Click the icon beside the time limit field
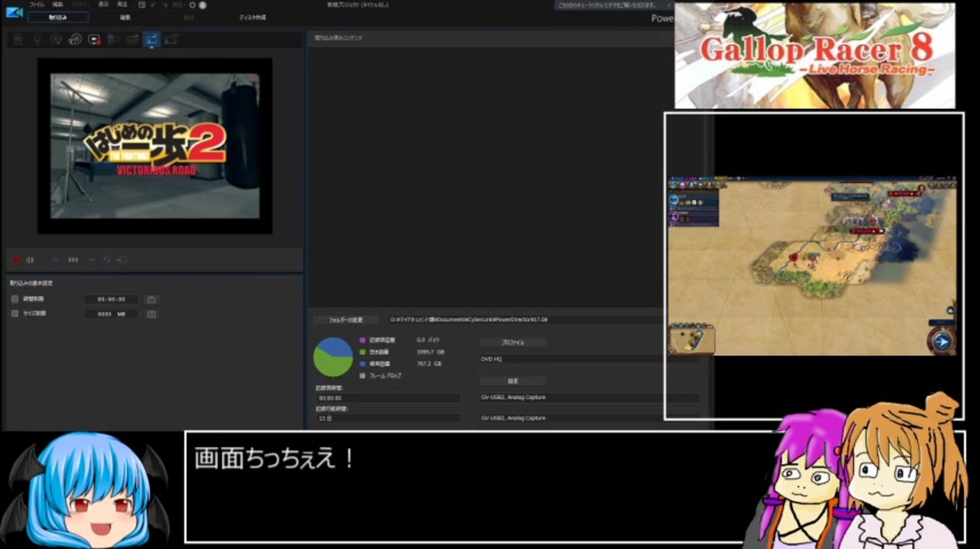Screen dimensions: 980x549 click(x=152, y=299)
